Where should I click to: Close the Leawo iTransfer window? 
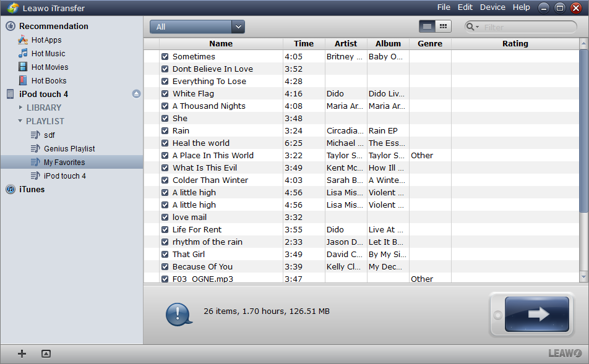coord(576,8)
